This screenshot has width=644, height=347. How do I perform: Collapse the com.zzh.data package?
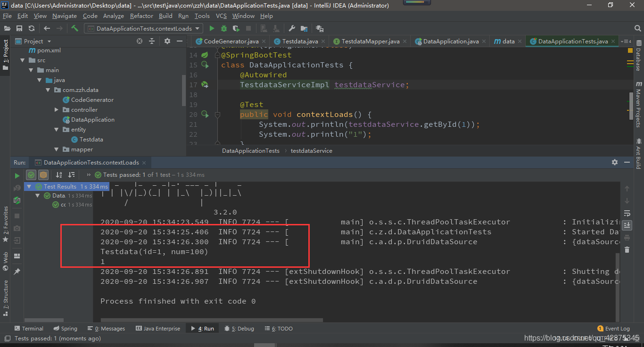(x=48, y=90)
